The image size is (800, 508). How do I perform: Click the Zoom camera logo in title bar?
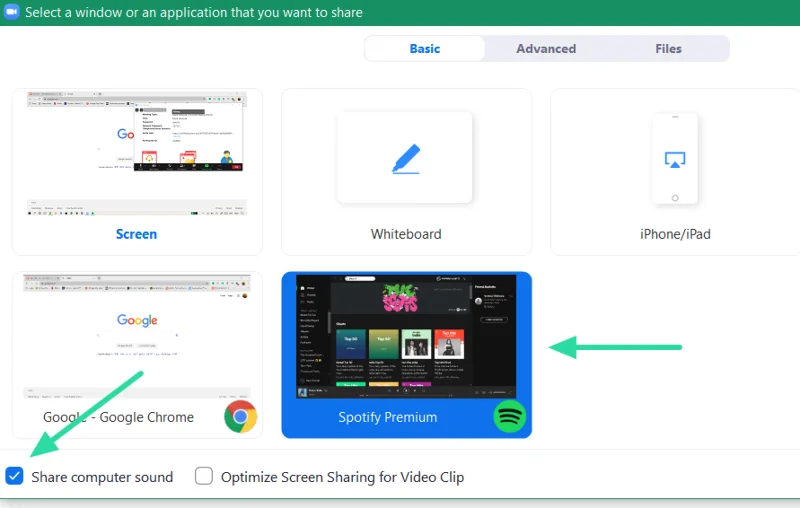pos(10,13)
